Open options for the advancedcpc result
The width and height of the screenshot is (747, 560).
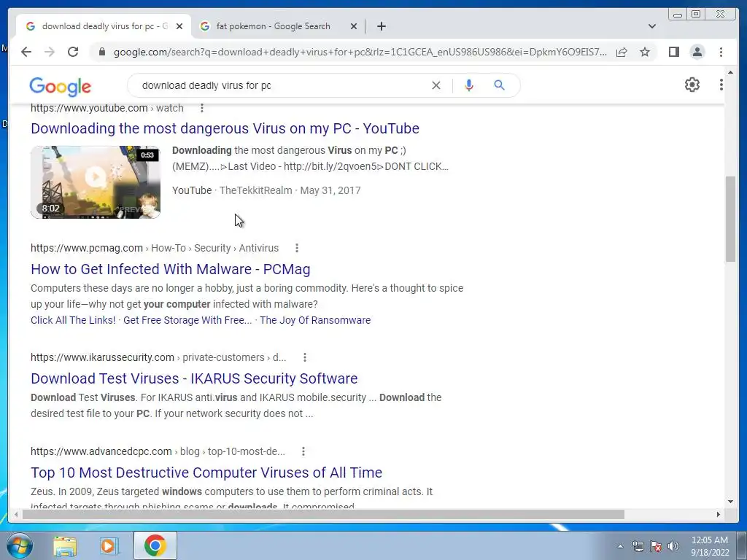click(303, 451)
